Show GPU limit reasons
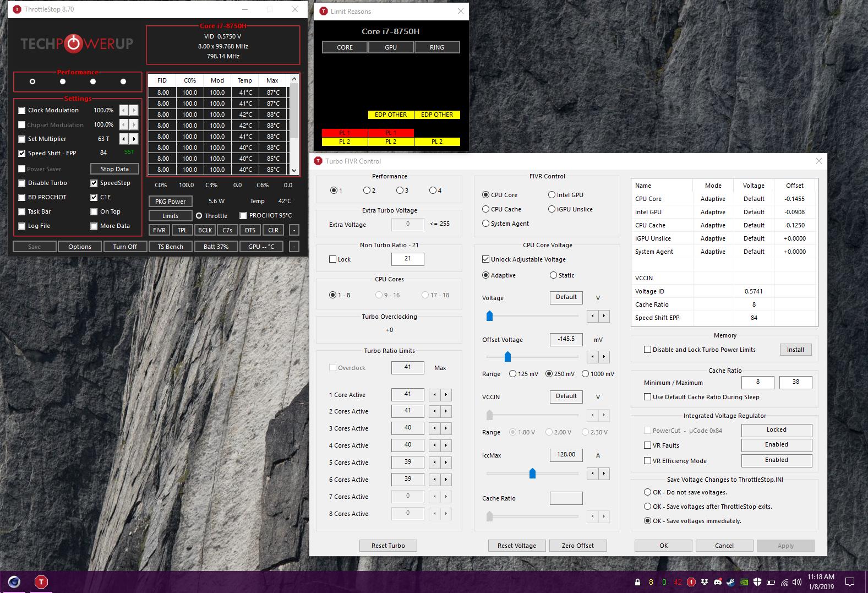This screenshot has width=868, height=593. click(391, 47)
